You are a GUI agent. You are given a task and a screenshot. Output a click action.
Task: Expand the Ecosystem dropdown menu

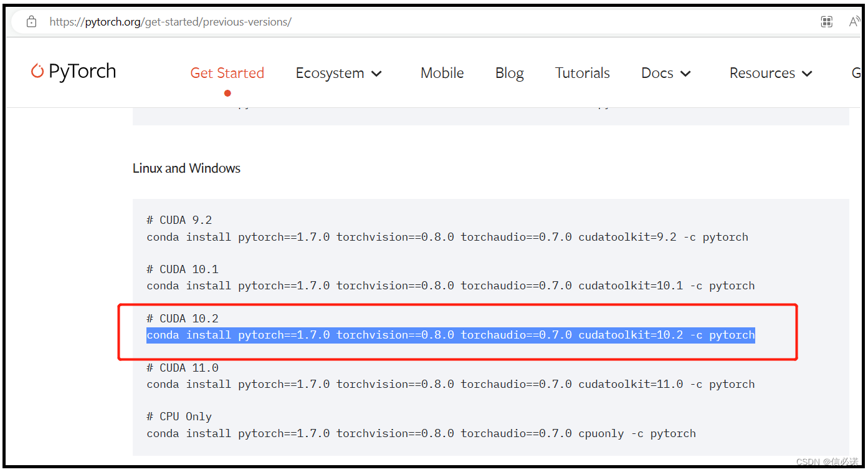[338, 73]
